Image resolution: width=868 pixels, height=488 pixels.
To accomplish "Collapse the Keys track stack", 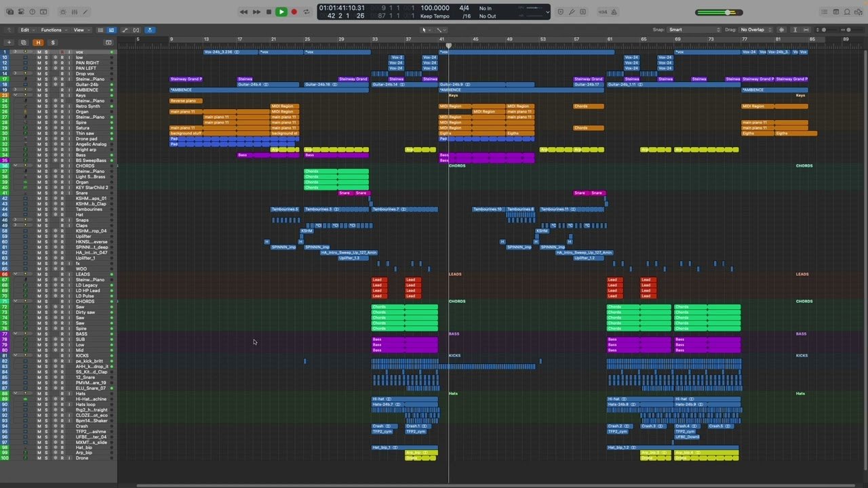I will [x=15, y=95].
